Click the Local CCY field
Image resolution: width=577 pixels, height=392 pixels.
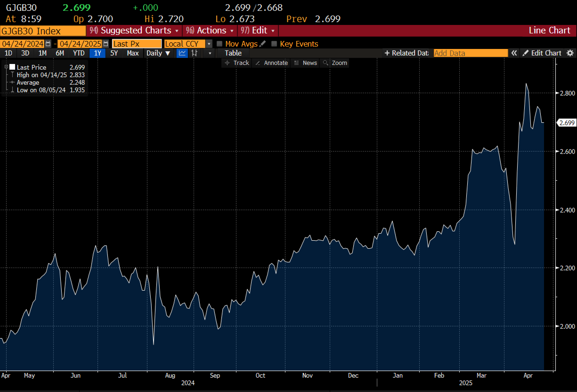point(185,44)
